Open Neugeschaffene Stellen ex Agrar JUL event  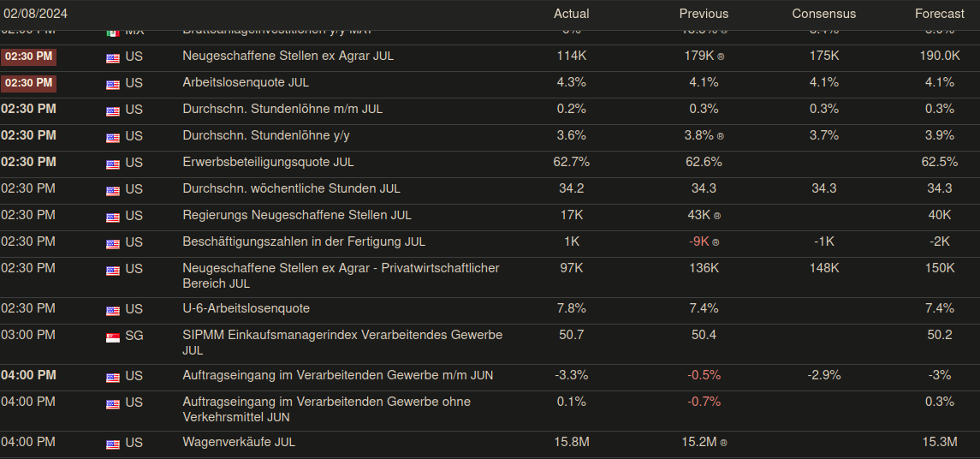point(288,56)
